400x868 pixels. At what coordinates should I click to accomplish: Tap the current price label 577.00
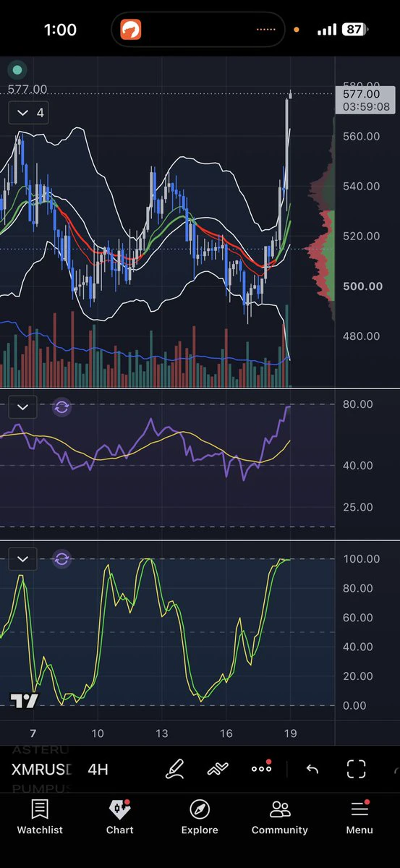click(x=365, y=100)
